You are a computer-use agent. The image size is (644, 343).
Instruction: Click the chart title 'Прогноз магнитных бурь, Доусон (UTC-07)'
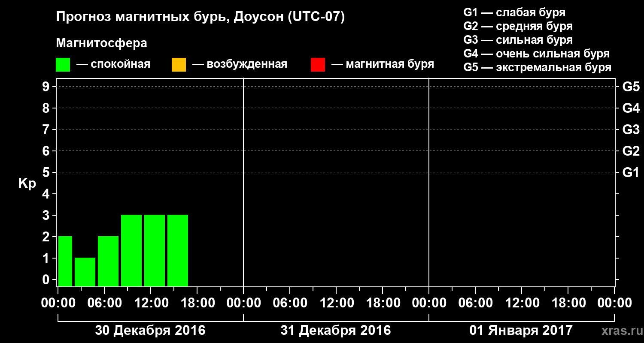[200, 18]
